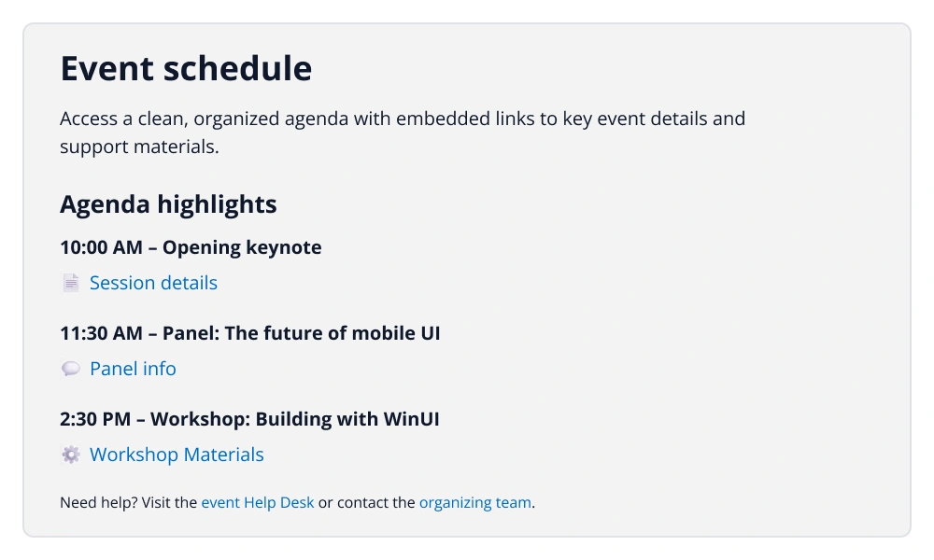Click the document icon beside Session details

(71, 283)
